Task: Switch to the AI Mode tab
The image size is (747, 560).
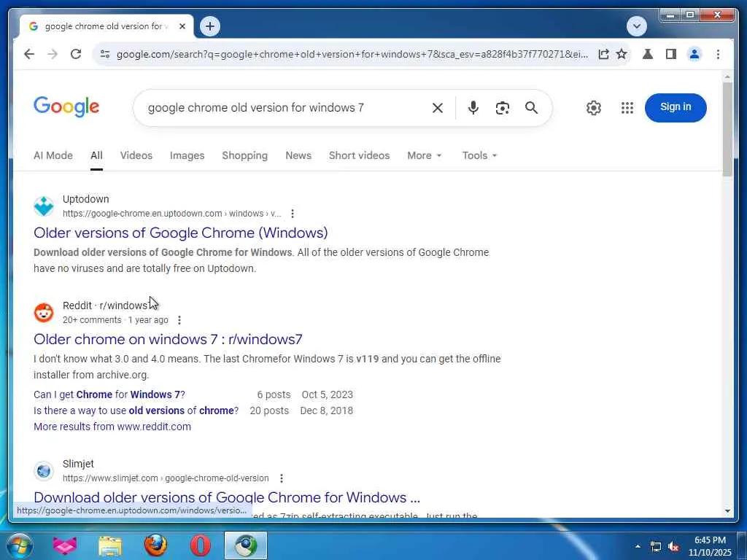Action: coord(53,156)
